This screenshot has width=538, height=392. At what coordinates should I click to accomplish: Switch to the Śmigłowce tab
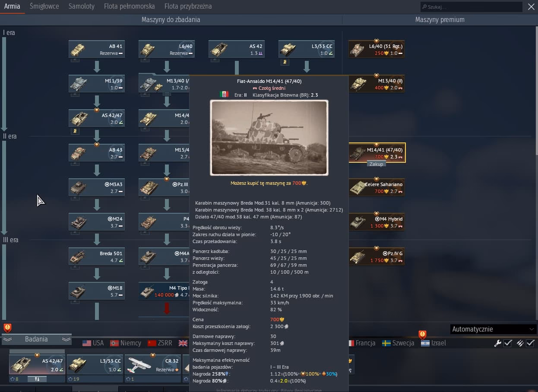(x=44, y=6)
